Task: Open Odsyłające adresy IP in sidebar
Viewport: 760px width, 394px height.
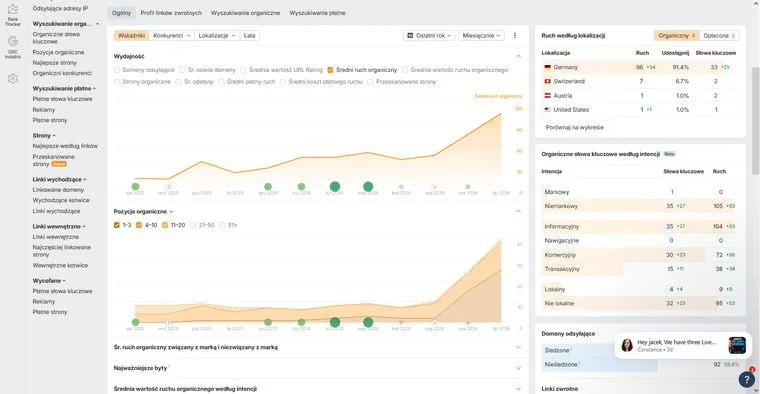Action: 60,8
